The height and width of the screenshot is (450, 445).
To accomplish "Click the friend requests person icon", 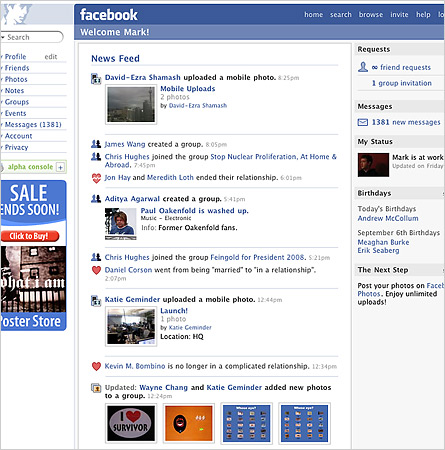I will (363, 67).
